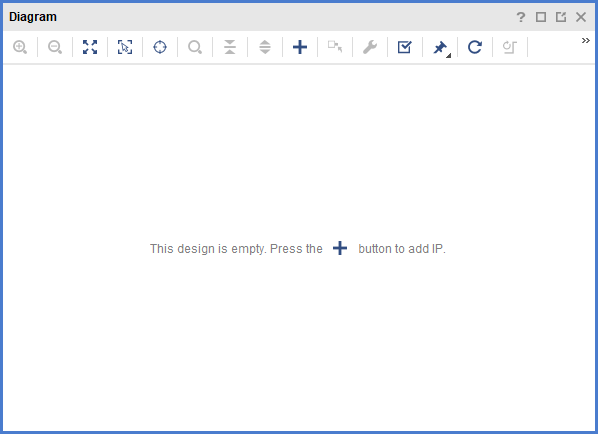This screenshot has height=434, width=598.
Task: Collapse all with the inward arrows icon
Action: click(x=230, y=47)
